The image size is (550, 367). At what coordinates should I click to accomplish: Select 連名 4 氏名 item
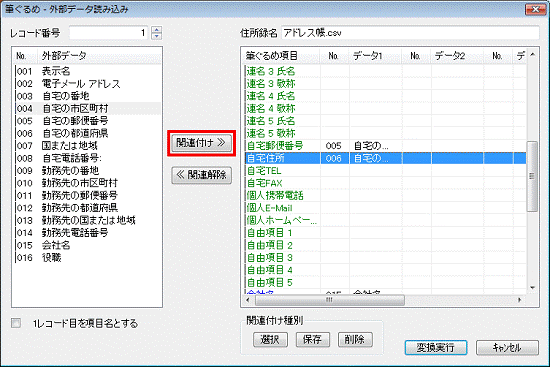(385, 96)
